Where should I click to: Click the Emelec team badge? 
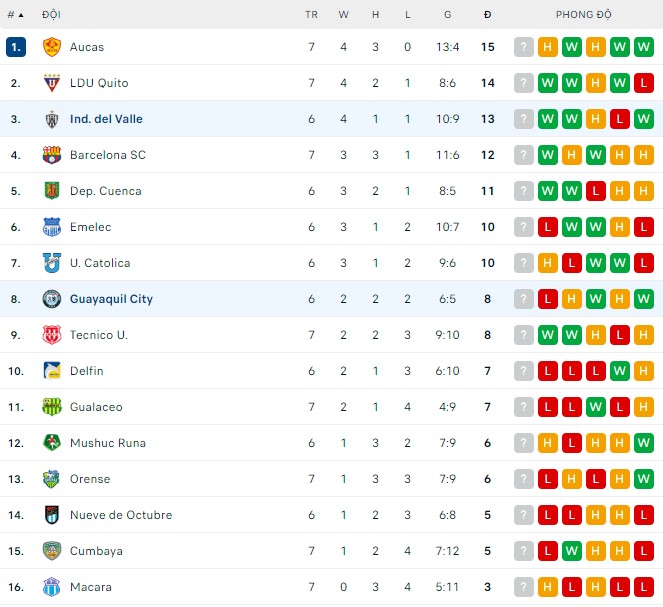(x=52, y=227)
